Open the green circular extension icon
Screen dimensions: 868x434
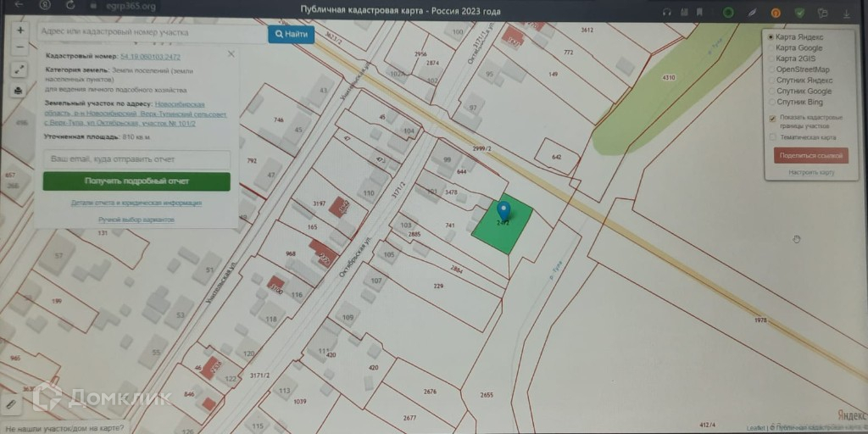click(728, 12)
